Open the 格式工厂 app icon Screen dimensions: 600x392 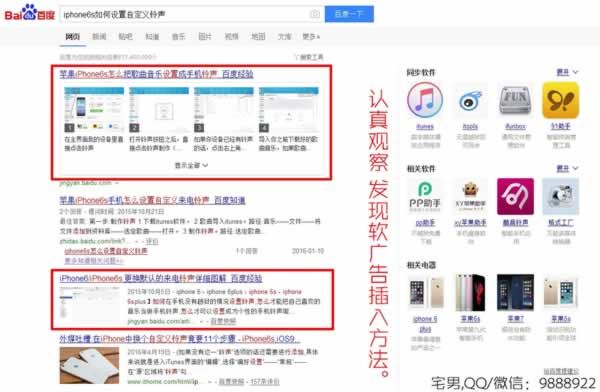561,196
